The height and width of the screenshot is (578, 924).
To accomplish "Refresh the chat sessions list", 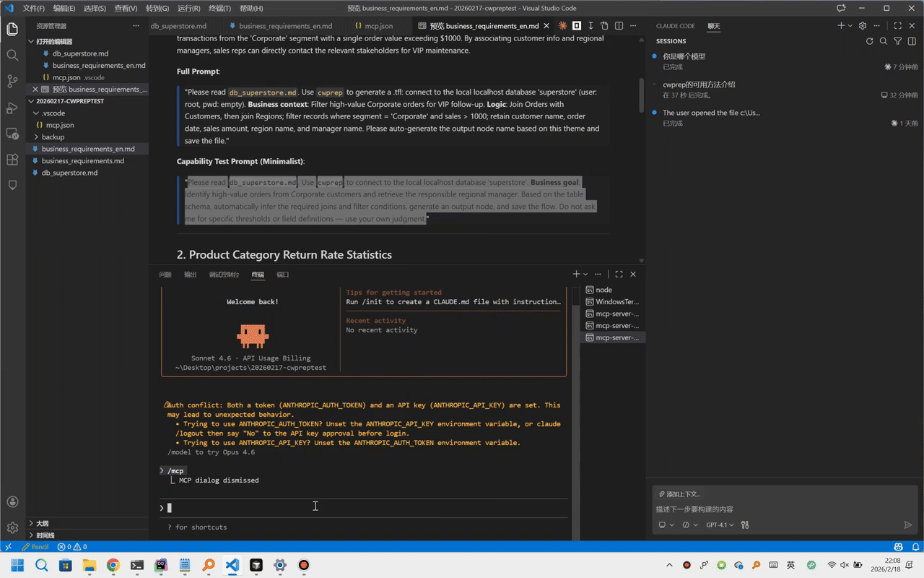I will point(869,41).
